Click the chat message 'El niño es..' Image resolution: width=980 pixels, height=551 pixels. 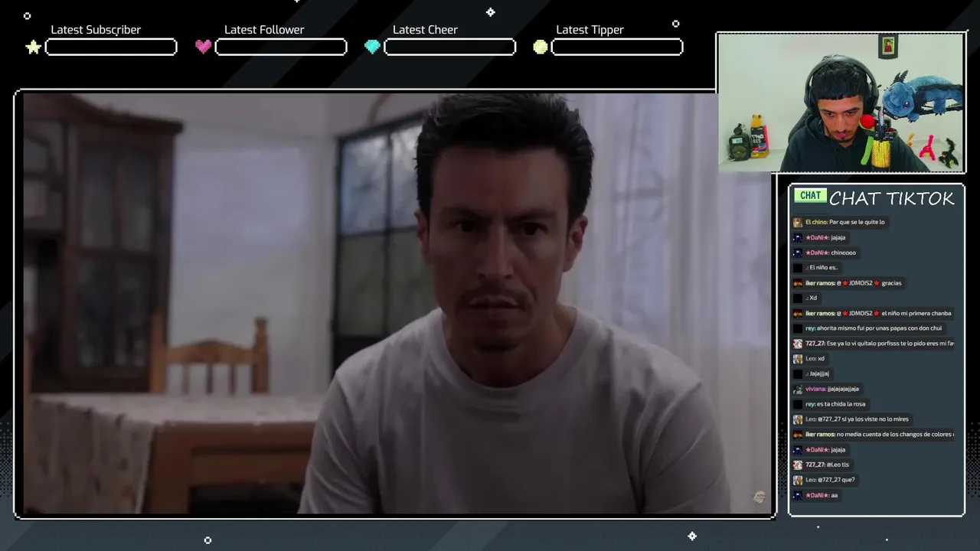pyautogui.click(x=824, y=268)
